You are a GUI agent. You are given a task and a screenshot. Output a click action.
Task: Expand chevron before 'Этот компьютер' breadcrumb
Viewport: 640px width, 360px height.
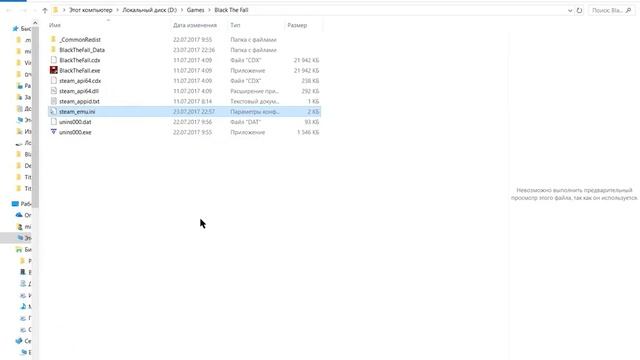(x=64, y=10)
